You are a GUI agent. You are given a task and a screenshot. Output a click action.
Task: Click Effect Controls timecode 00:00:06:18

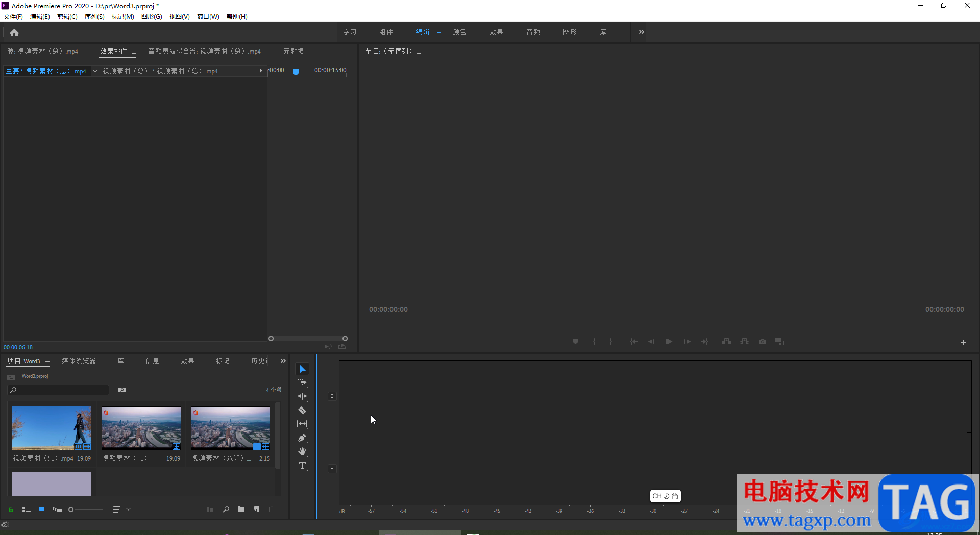[x=18, y=347]
